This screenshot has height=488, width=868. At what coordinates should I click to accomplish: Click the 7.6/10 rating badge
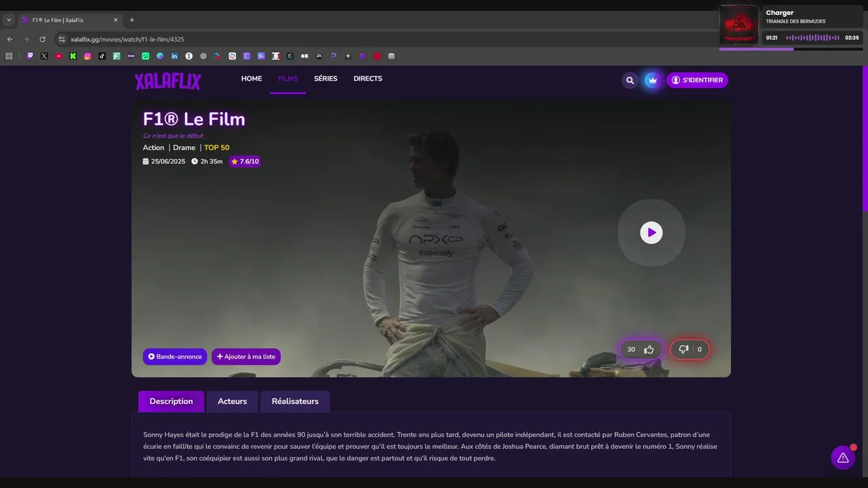245,161
